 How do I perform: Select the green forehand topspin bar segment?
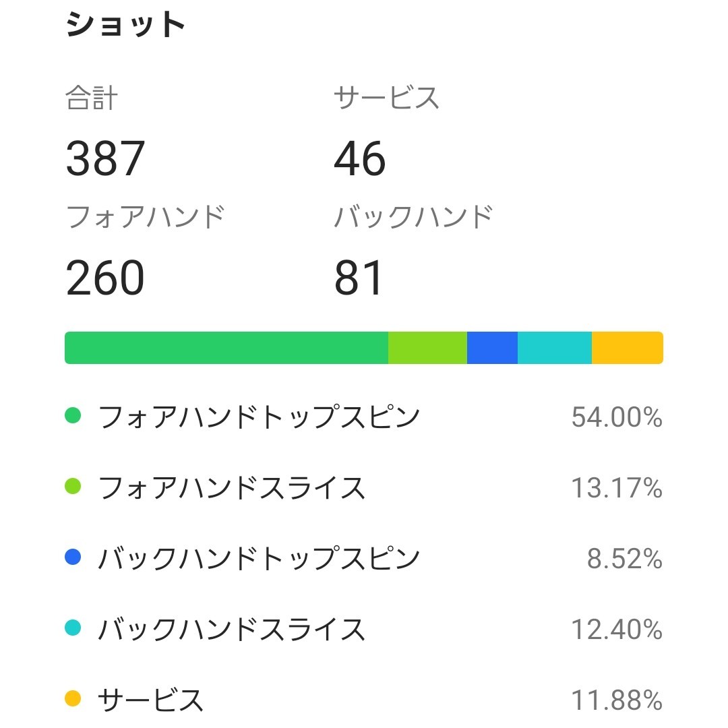coord(226,348)
